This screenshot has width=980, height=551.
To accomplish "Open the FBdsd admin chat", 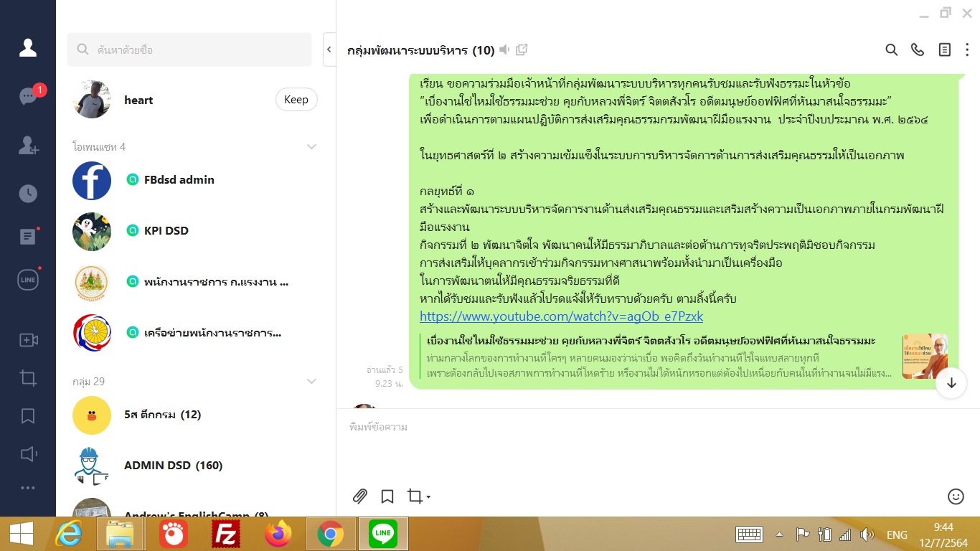I will click(x=169, y=180).
